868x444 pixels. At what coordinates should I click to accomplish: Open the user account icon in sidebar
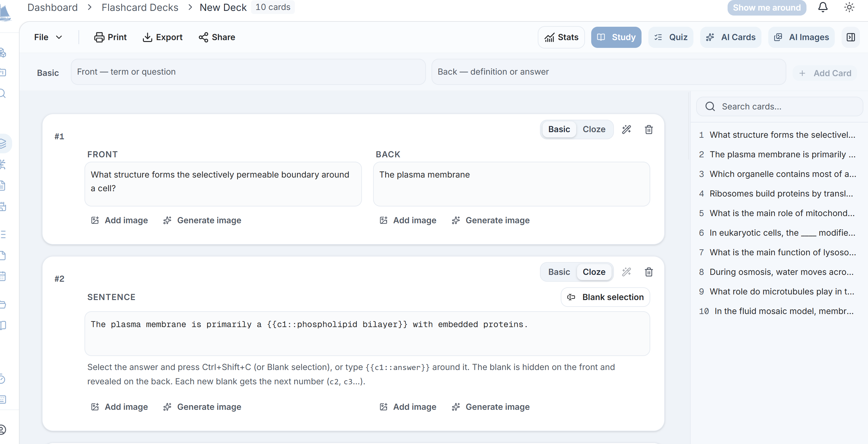coord(3,429)
